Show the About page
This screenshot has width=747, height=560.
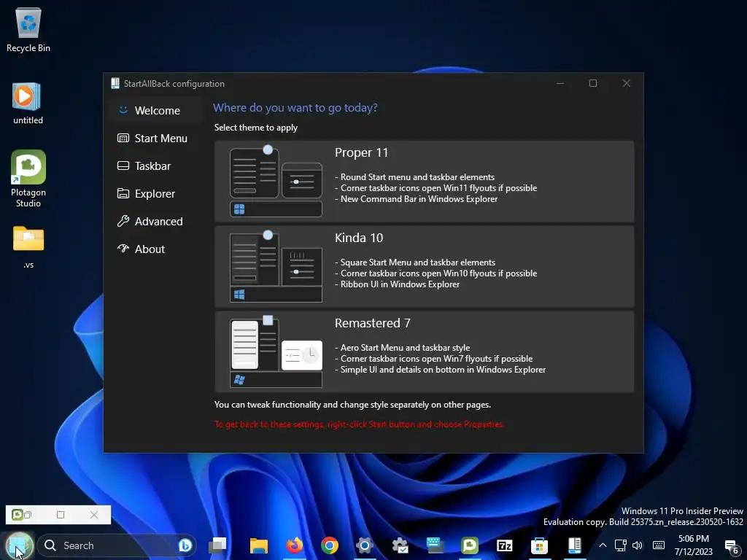(155, 249)
